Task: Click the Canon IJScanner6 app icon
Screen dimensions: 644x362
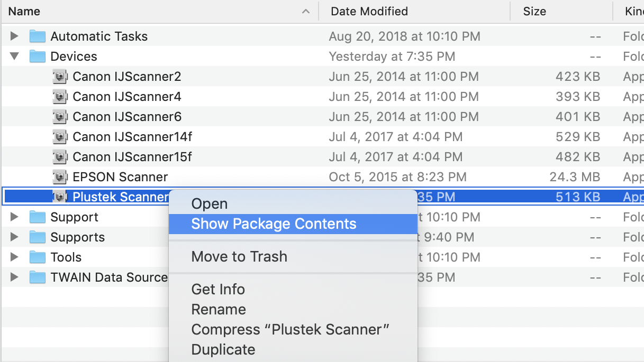Action: 60,117
